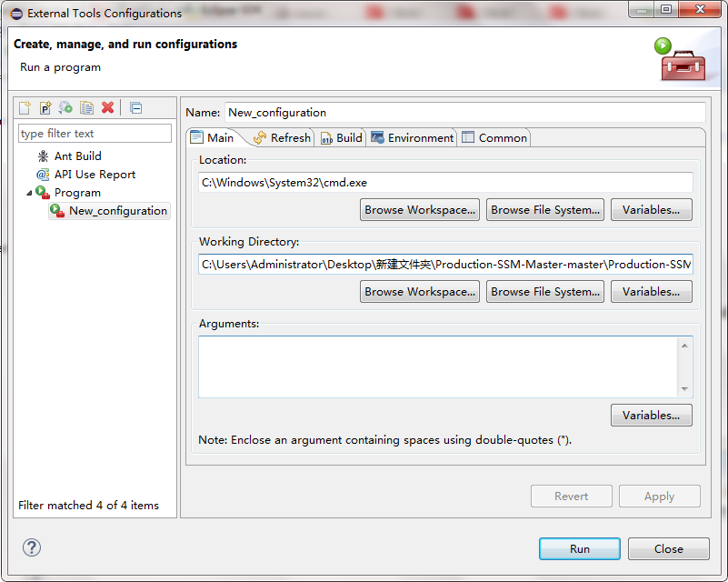Close the configurations dialog

point(669,548)
